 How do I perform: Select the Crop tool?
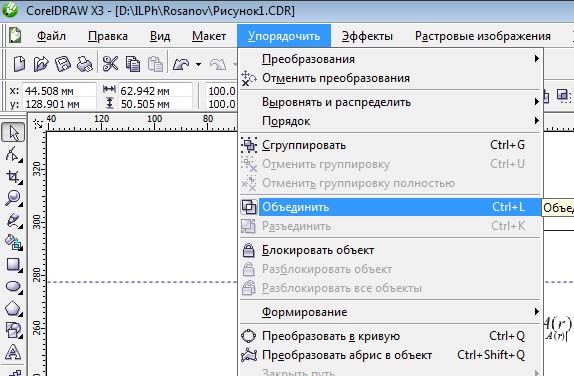tap(13, 177)
